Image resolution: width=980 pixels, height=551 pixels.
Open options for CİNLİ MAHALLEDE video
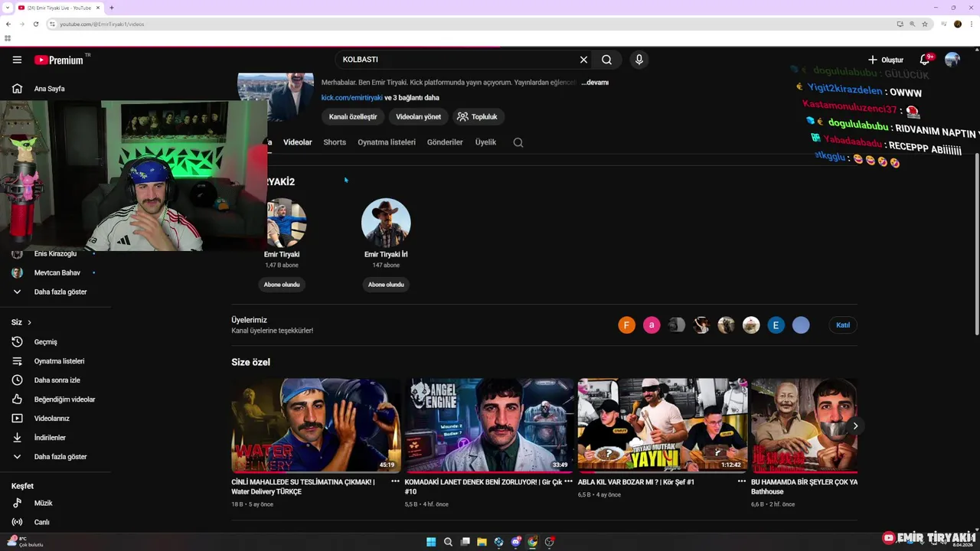click(395, 481)
